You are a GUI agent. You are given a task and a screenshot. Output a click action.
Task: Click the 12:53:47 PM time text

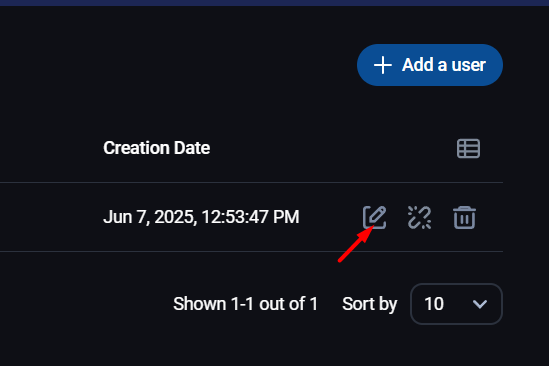[250, 217]
